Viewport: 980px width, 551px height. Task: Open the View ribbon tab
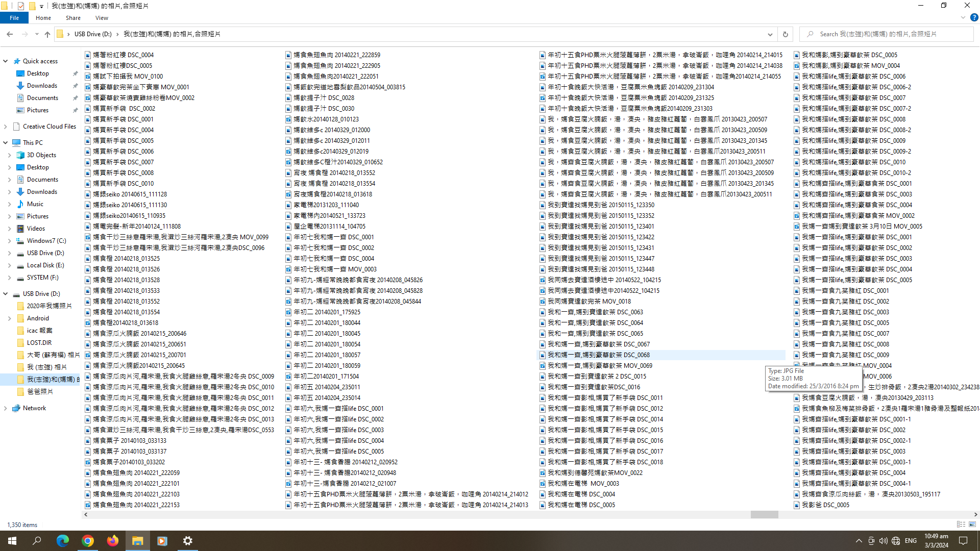102,18
